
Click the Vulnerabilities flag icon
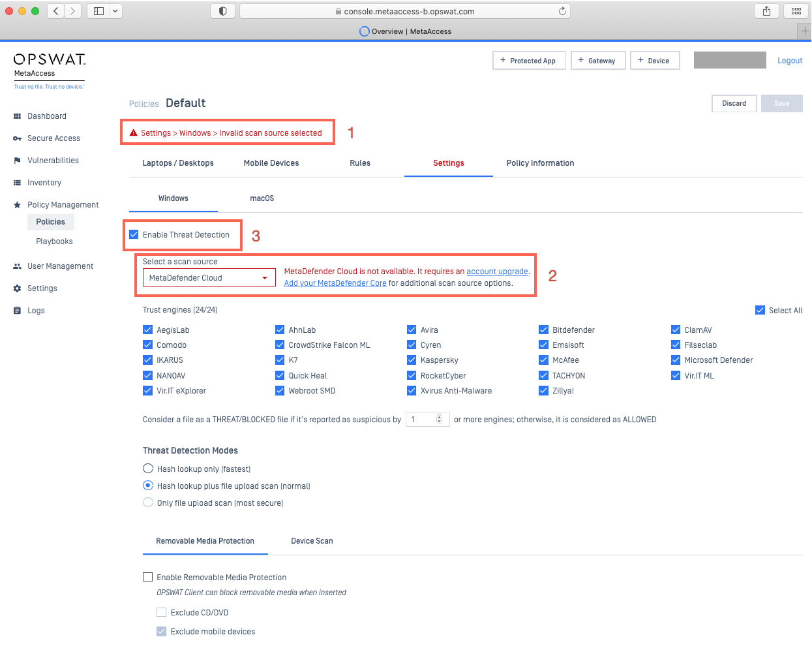17,161
